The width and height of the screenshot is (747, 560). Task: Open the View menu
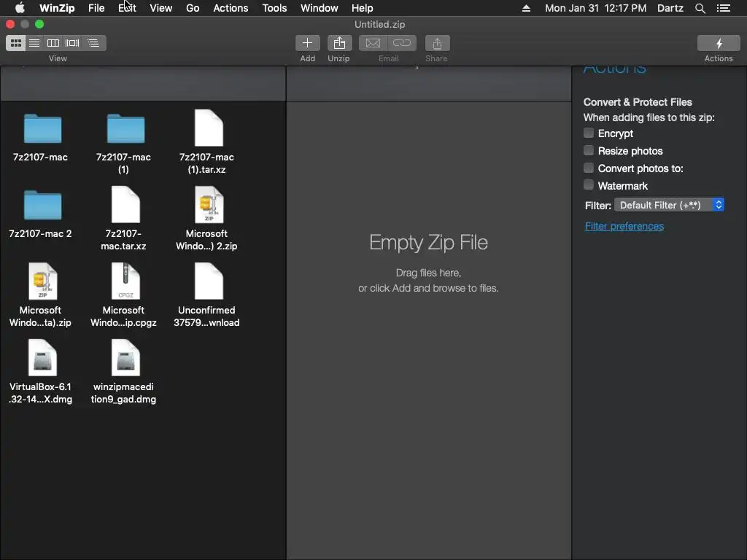pos(161,8)
